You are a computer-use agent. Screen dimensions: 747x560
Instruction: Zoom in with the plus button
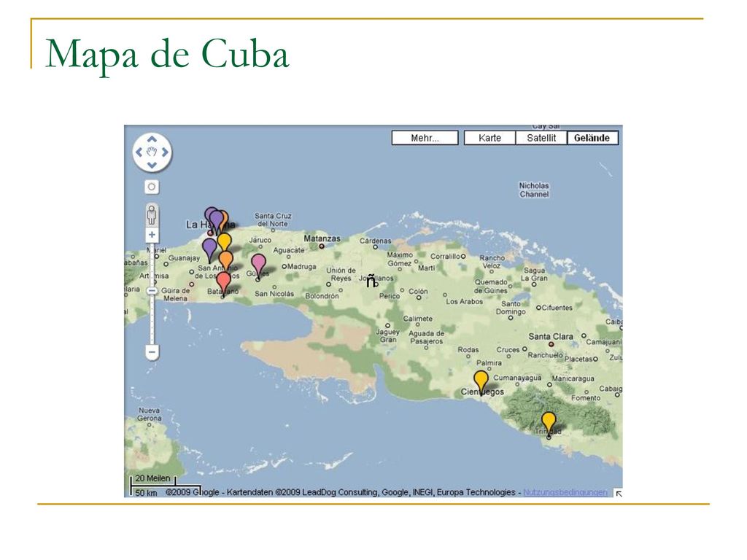pos(152,235)
